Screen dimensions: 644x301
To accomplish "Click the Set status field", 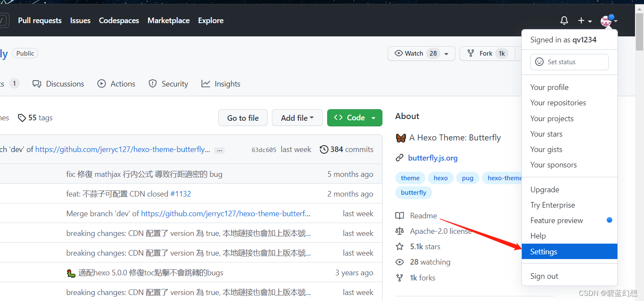I will coord(569,62).
